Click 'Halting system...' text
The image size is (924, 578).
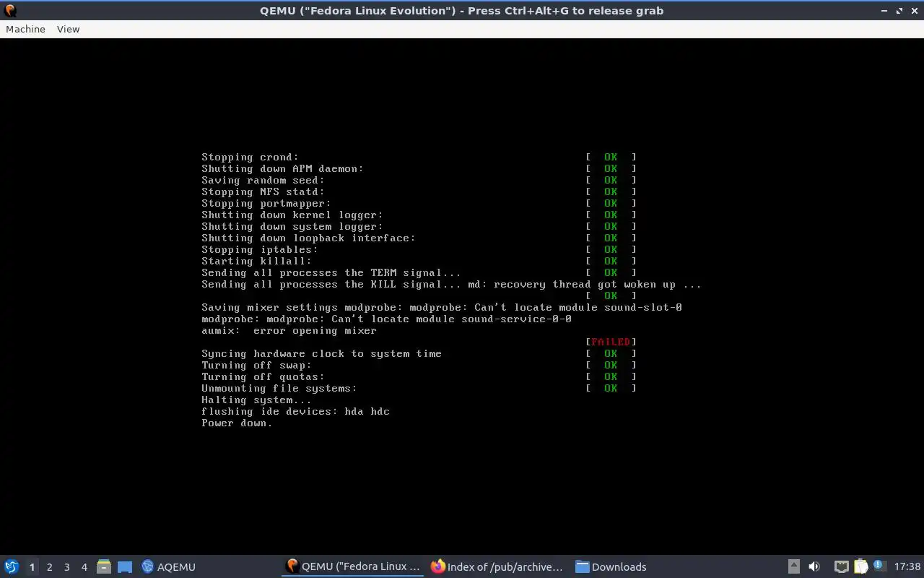point(256,400)
